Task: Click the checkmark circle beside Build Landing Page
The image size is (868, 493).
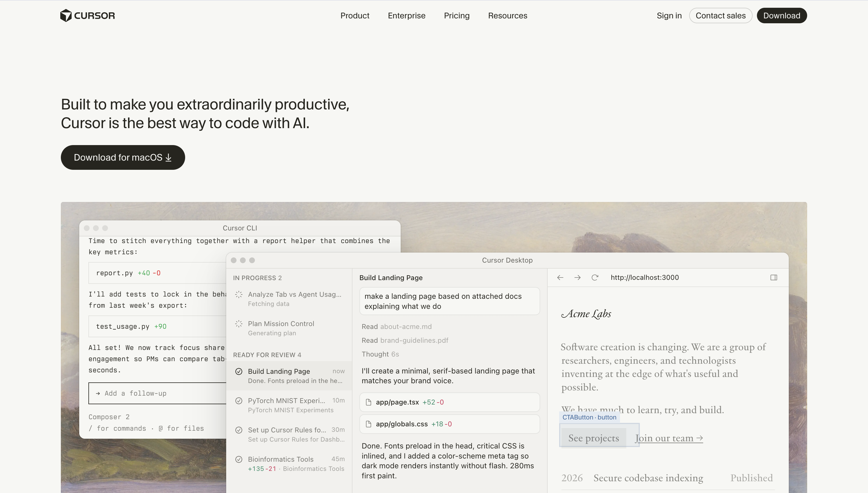Action: 239,371
